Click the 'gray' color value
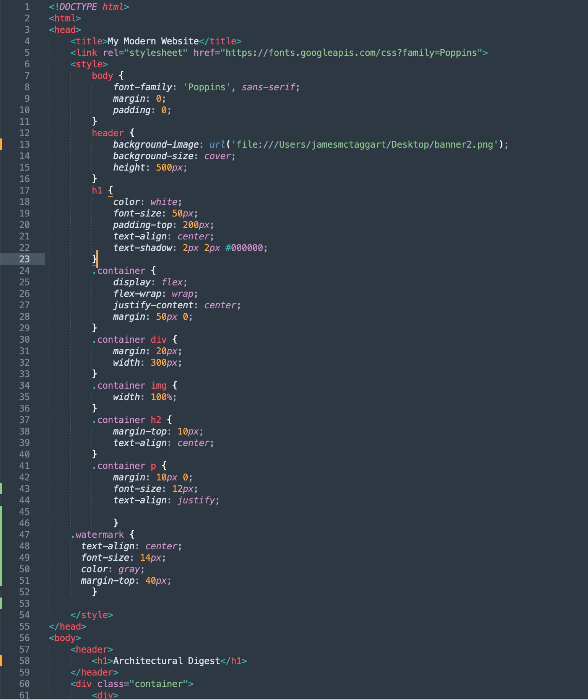 [x=129, y=569]
